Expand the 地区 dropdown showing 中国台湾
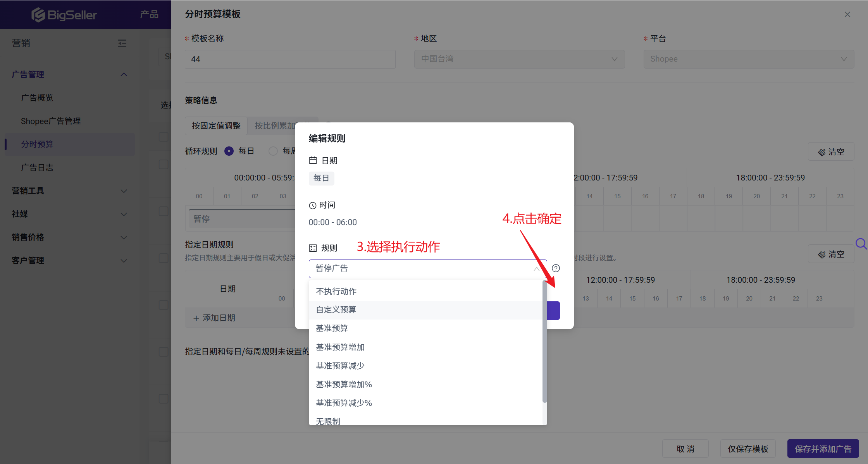This screenshot has height=464, width=868. 519,59
